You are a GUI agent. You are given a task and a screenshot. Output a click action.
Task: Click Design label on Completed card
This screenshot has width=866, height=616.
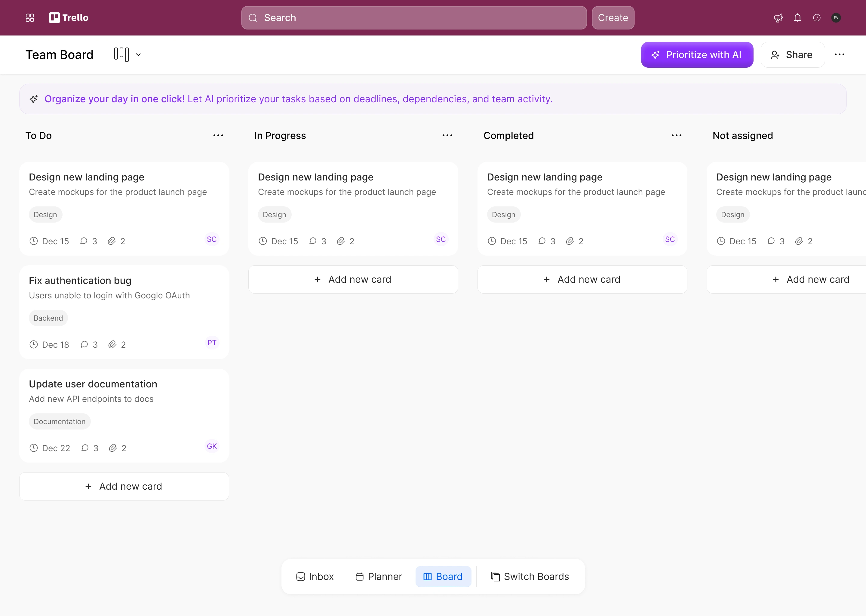[x=504, y=214]
